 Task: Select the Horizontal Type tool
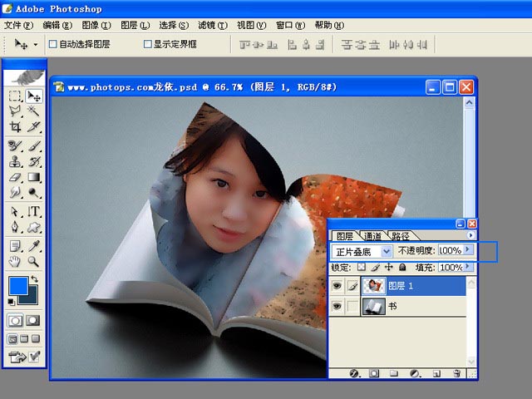point(34,211)
